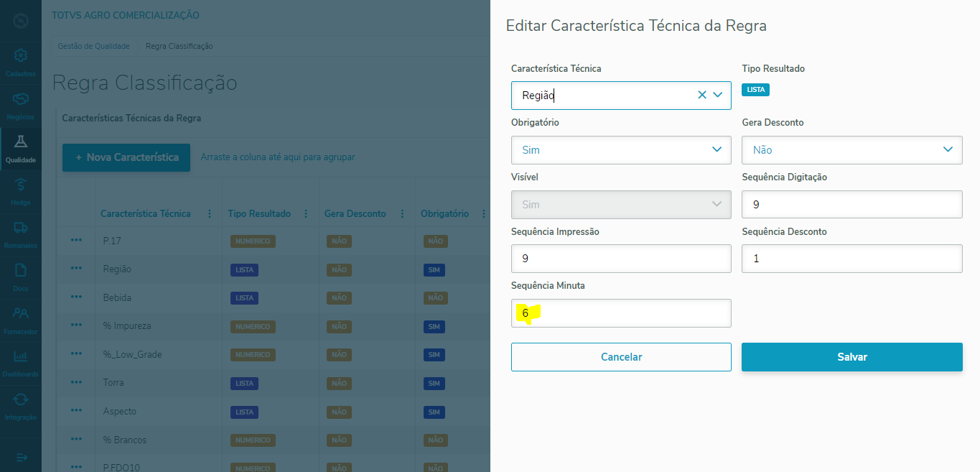This screenshot has width=980, height=472.
Task: Click Regra Classificação breadcrumb
Action: tap(179, 46)
